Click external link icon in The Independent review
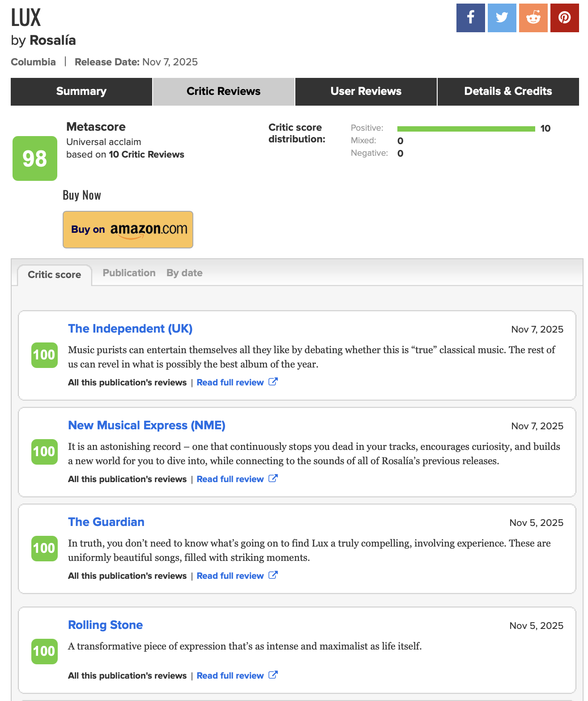588x701 pixels. pos(273,382)
